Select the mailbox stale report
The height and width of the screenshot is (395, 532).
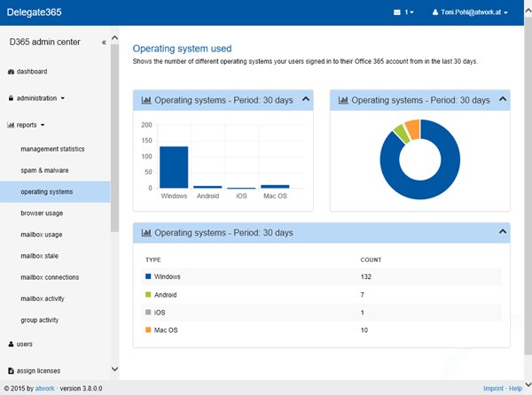click(x=42, y=256)
